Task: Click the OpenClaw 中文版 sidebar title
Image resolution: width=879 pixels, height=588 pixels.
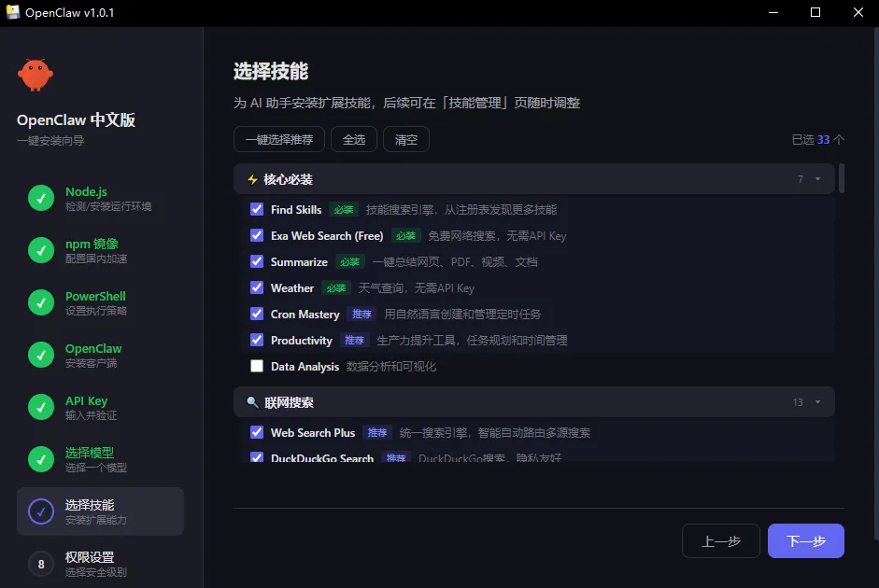Action: click(x=76, y=119)
